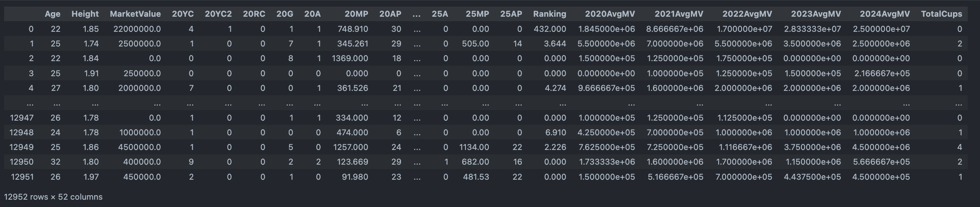Click the truncated columns ellipsis in header
The image size is (980, 207).
[416, 14]
